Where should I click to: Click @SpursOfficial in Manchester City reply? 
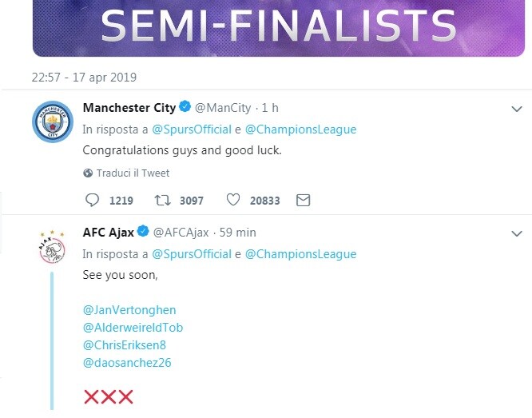[x=192, y=129]
